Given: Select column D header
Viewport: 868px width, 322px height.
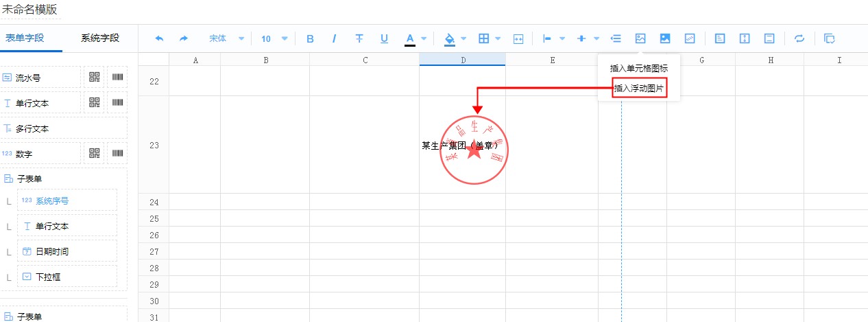Looking at the screenshot, I should pos(463,60).
